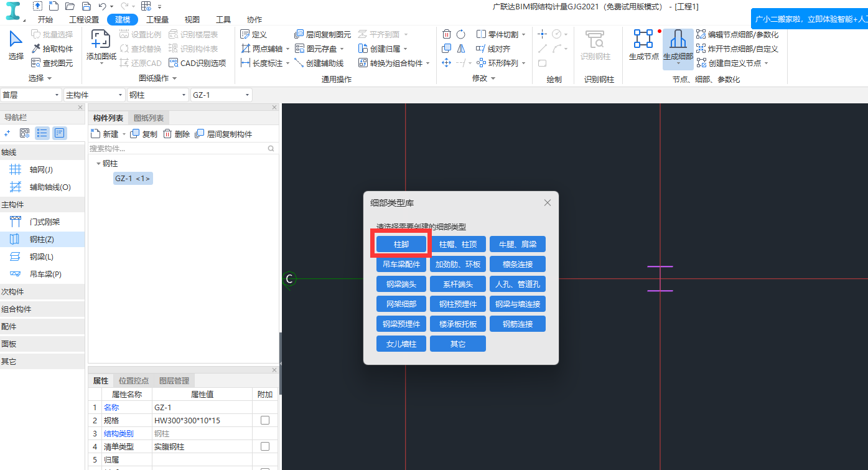Click the mirror icon in 修改 group
868x470 pixels.
click(461, 49)
